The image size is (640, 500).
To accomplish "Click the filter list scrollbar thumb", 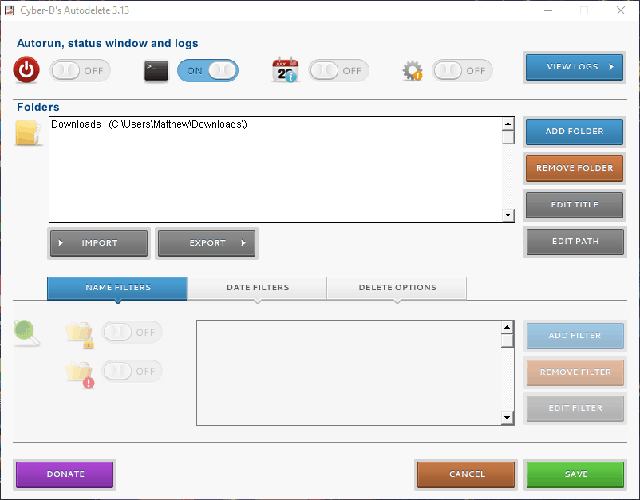I will 507,340.
